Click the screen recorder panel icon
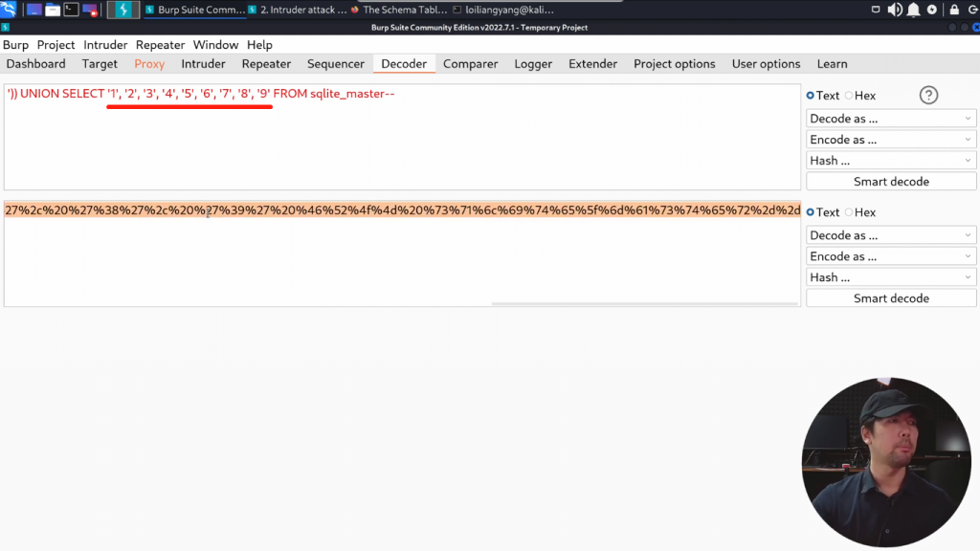 point(90,10)
